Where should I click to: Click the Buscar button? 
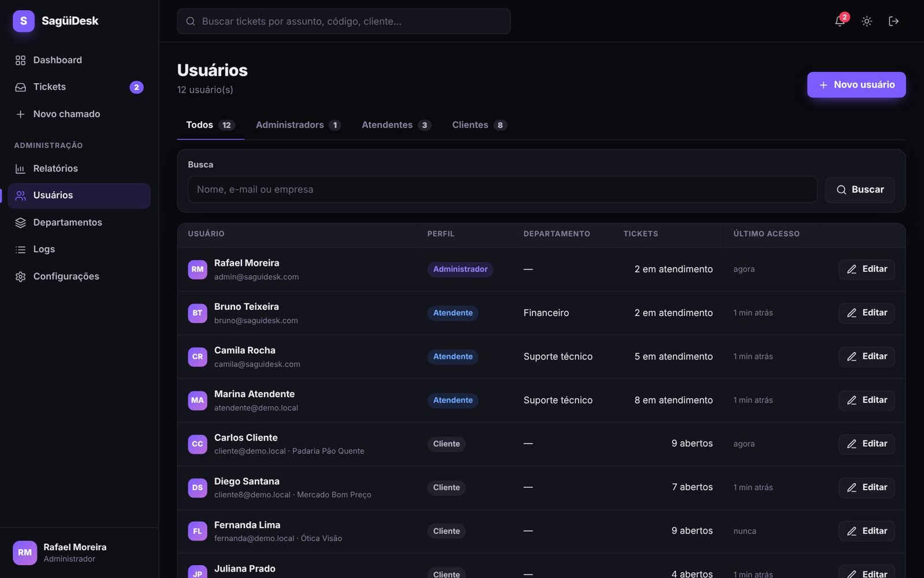[860, 190]
